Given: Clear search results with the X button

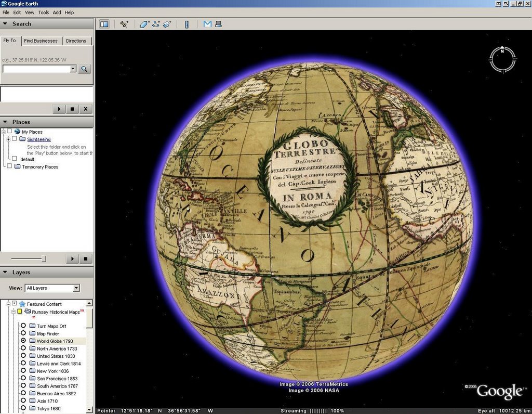Looking at the screenshot, I should [86, 109].
